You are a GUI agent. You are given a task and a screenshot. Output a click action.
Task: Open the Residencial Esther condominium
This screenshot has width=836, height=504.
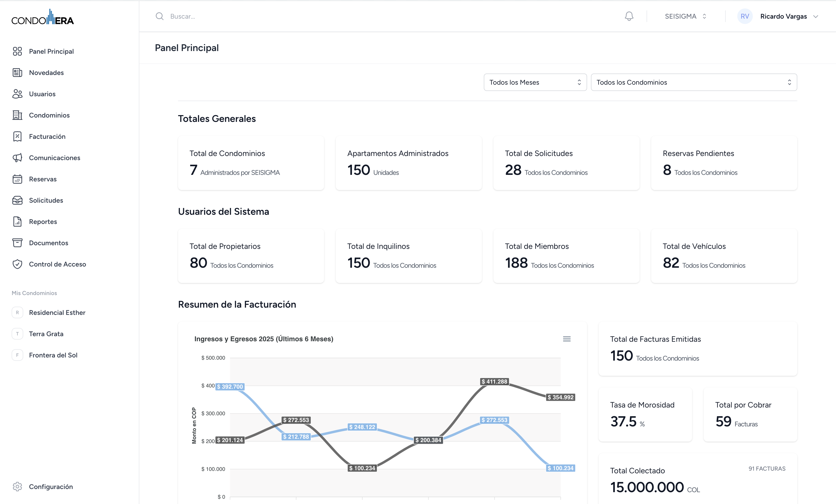(57, 312)
